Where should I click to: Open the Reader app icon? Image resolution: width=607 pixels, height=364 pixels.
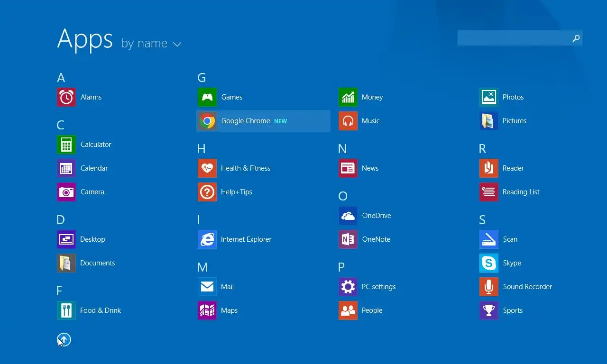[x=489, y=168]
